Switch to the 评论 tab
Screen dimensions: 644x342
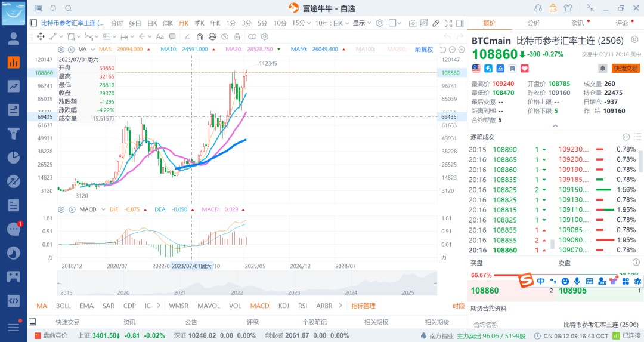[621, 23]
